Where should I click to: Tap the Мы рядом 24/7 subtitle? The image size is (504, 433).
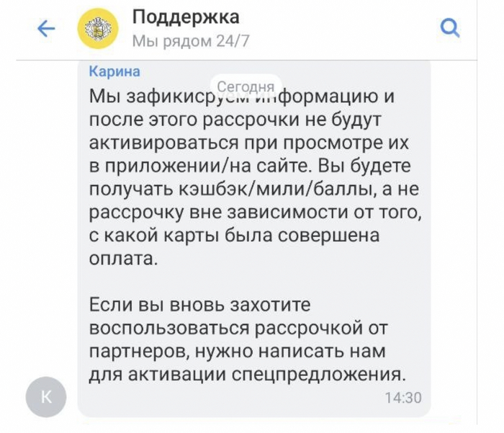(x=190, y=41)
